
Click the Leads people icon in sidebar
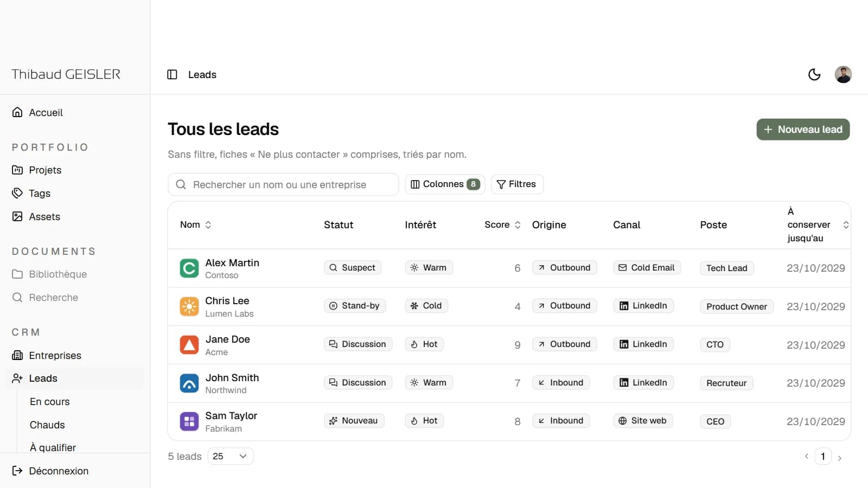17,378
